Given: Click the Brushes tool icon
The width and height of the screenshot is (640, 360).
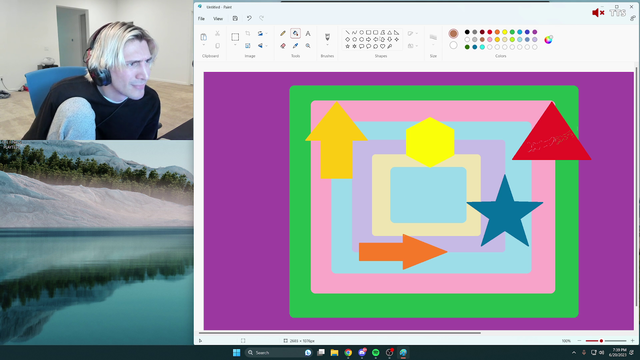Looking at the screenshot, I should (327, 37).
